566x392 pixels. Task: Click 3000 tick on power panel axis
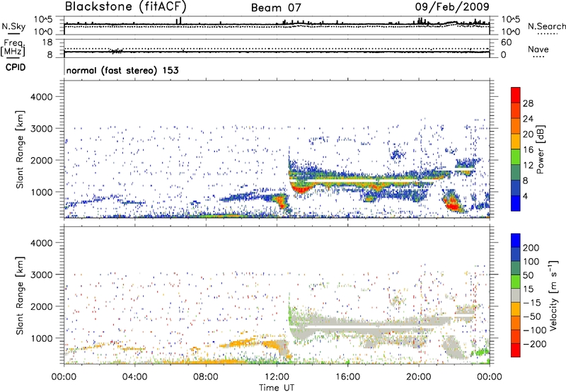coord(42,129)
